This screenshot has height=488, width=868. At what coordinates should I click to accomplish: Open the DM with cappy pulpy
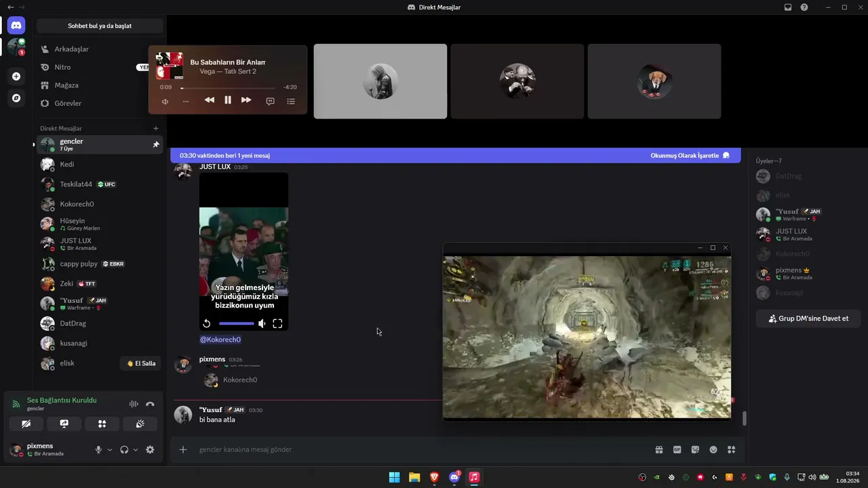[100, 264]
